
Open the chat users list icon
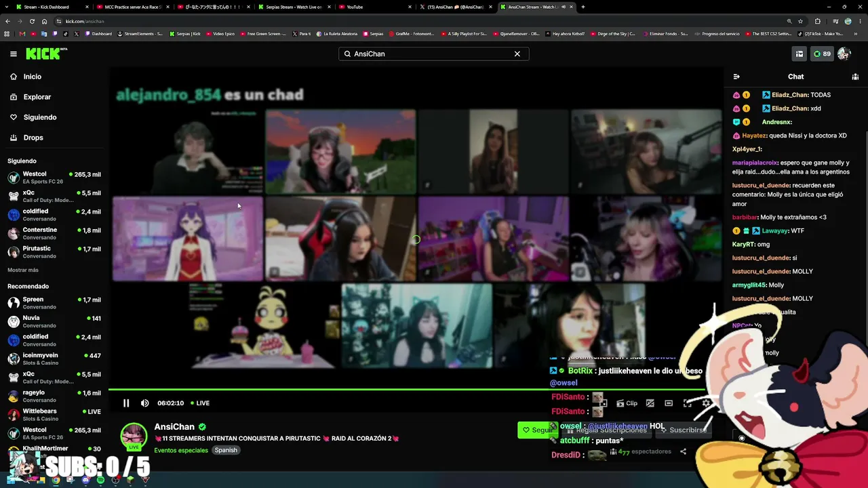pyautogui.click(x=855, y=77)
